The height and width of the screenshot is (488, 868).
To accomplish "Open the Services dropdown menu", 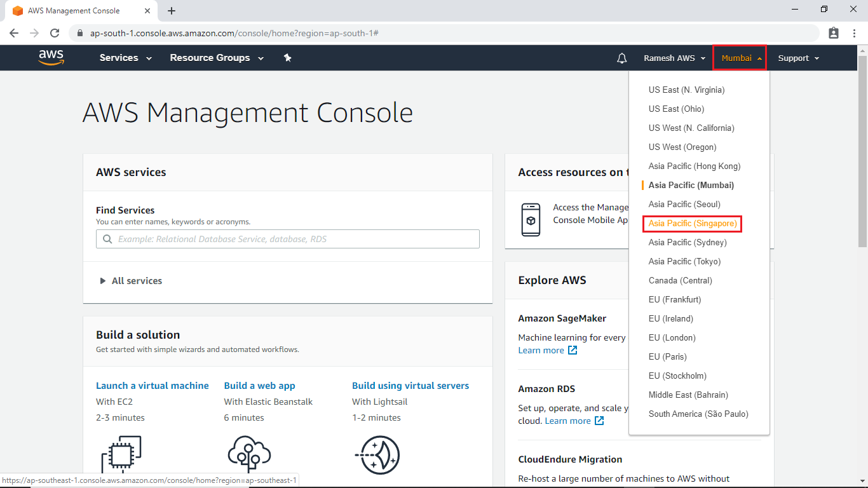I will pyautogui.click(x=126, y=58).
